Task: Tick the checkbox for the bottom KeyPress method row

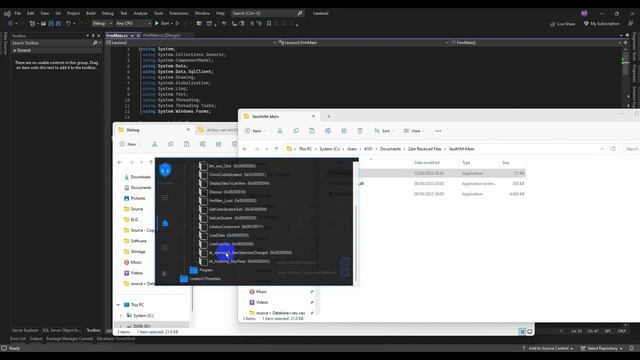Action: tap(203, 261)
